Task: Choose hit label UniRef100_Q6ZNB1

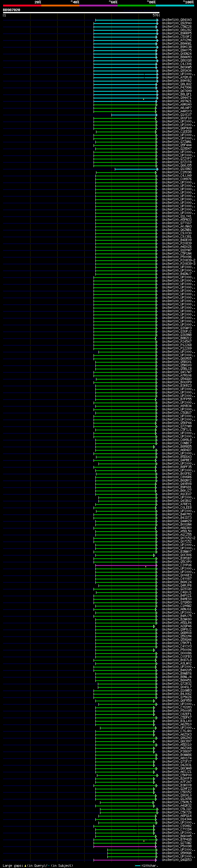Action: pos(177,230)
